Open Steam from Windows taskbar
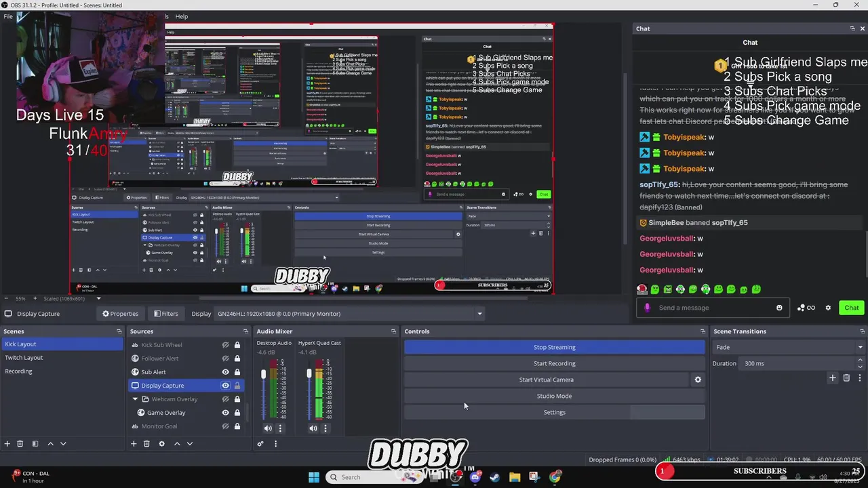The height and width of the screenshot is (488, 868). click(494, 477)
